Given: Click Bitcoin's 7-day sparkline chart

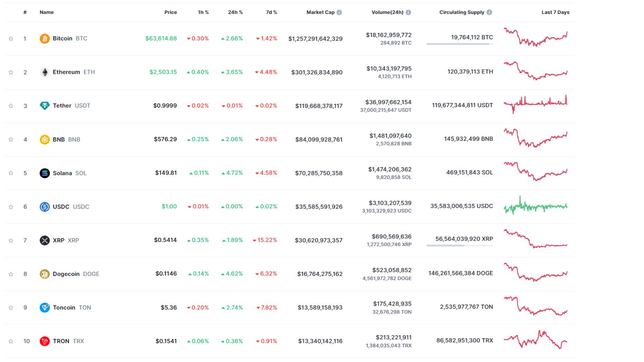Looking at the screenshot, I should pyautogui.click(x=535, y=38).
